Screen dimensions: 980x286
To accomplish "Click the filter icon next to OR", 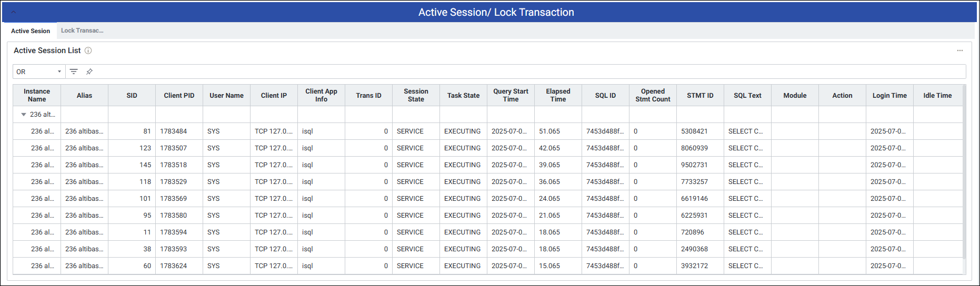I will point(74,71).
